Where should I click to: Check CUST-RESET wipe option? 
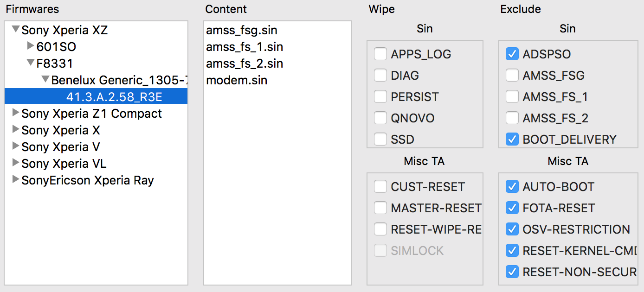tap(380, 187)
